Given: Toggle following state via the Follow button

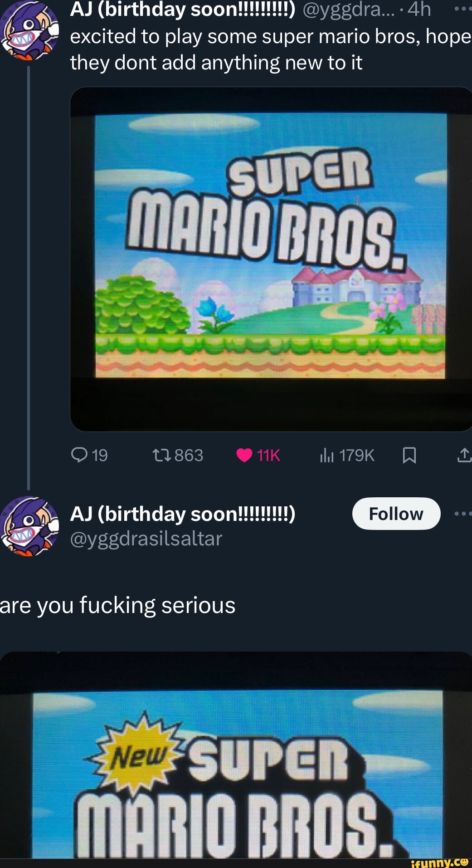Looking at the screenshot, I should tap(396, 514).
